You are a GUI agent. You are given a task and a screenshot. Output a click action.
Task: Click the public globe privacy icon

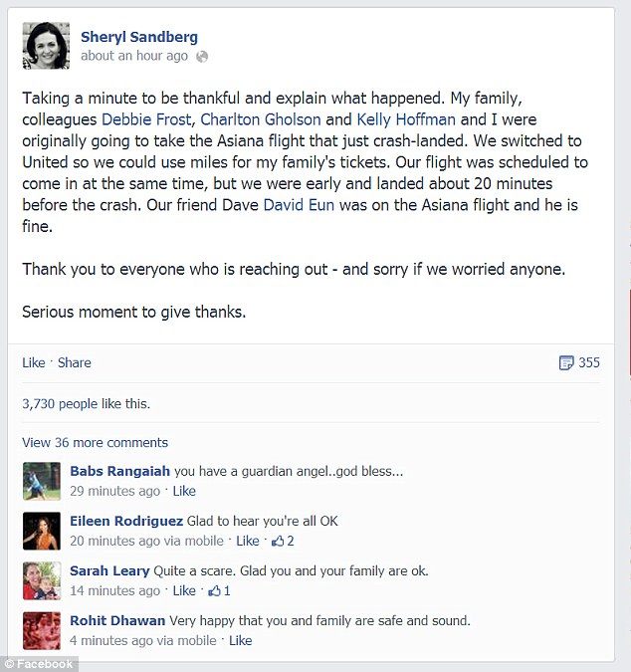coord(202,57)
